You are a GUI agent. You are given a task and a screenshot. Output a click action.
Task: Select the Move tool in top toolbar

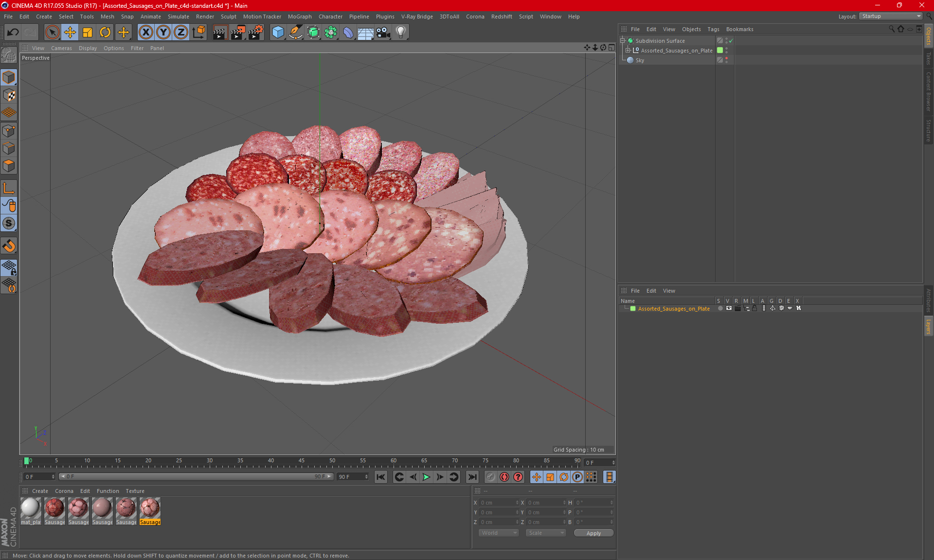(x=70, y=33)
